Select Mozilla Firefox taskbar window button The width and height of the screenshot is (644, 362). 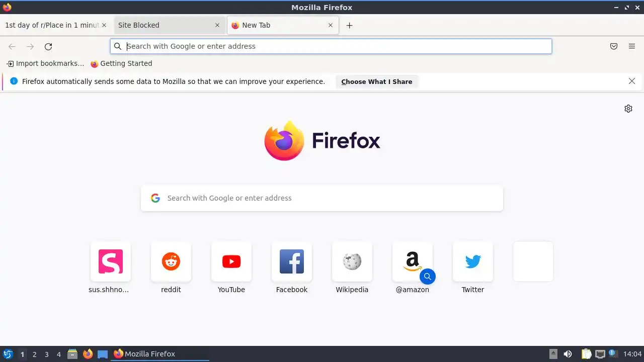tap(160, 354)
